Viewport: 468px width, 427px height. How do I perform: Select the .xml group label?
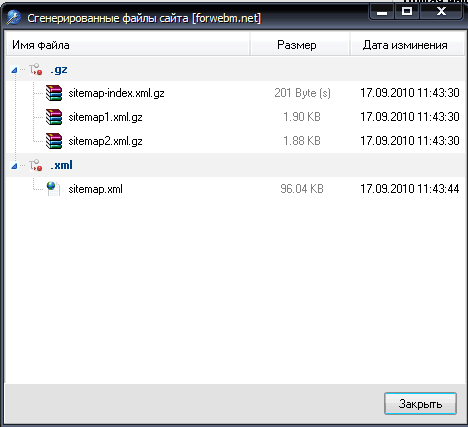coord(62,165)
